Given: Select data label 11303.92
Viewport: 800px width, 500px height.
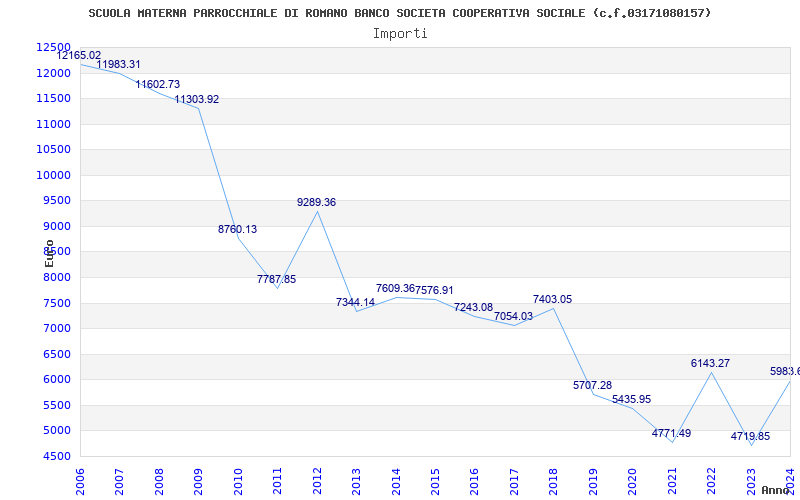Looking at the screenshot, I should tap(197, 99).
